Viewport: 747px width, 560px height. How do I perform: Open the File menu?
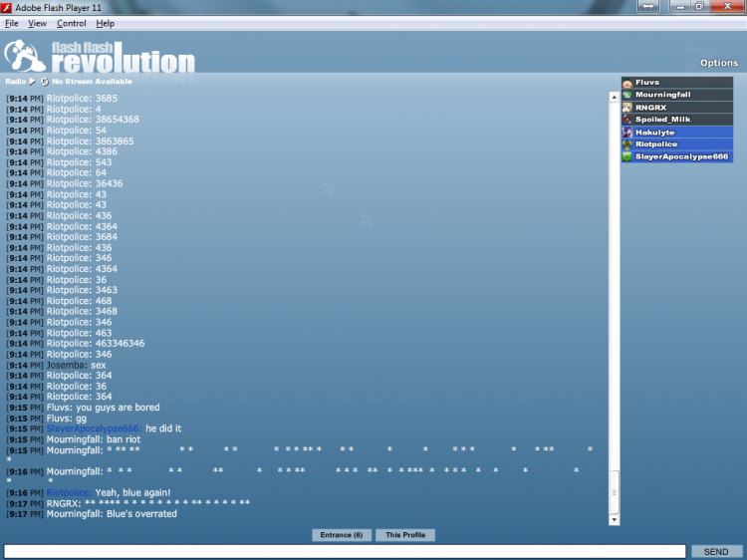point(12,23)
